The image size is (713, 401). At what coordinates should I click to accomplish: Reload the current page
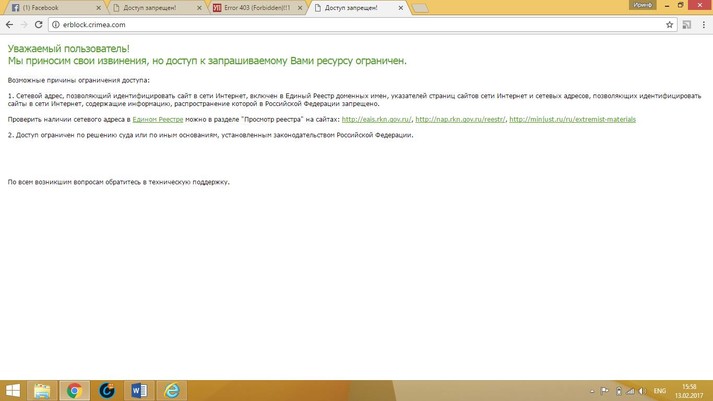click(x=39, y=24)
